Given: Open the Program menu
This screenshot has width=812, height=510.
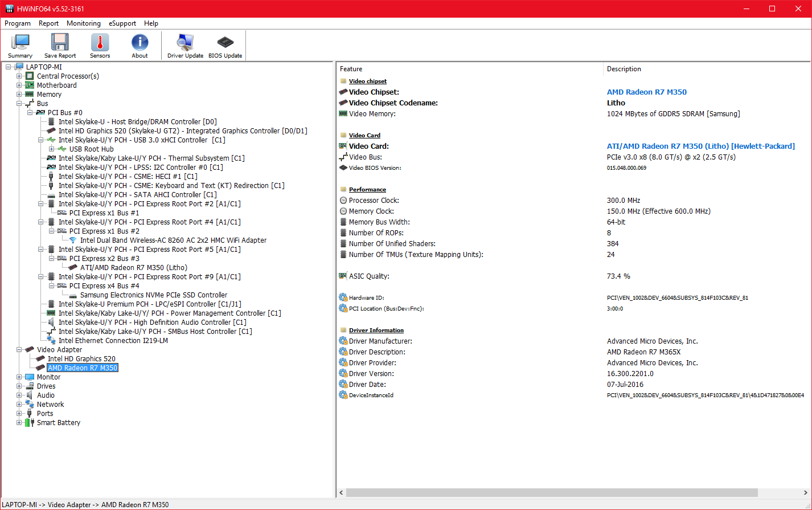Looking at the screenshot, I should 18,23.
